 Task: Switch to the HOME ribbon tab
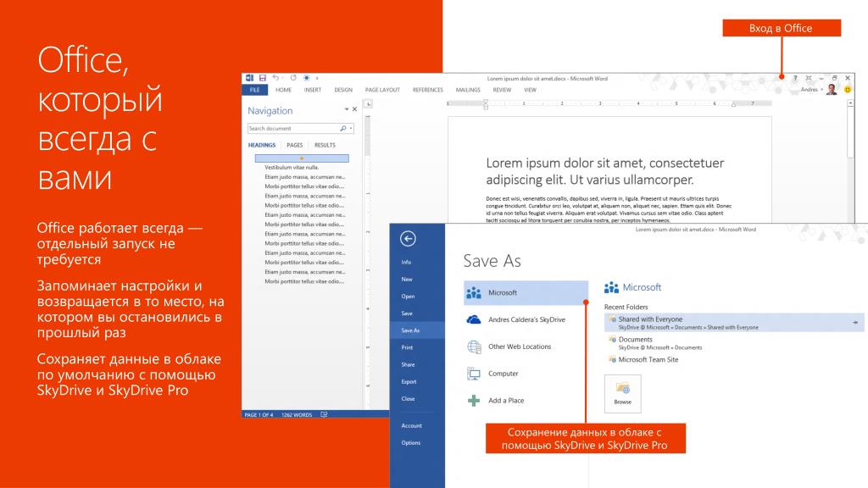283,90
